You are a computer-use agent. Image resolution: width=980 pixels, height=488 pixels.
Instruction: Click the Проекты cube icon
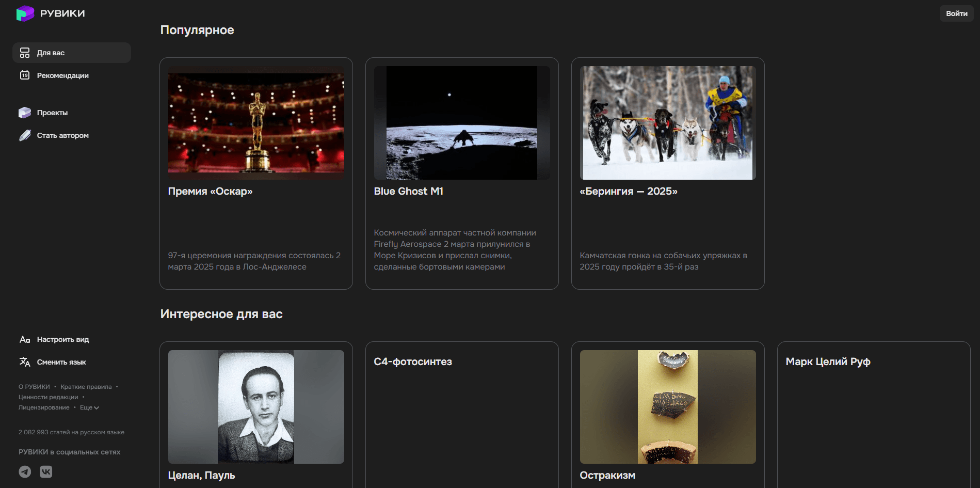(25, 113)
